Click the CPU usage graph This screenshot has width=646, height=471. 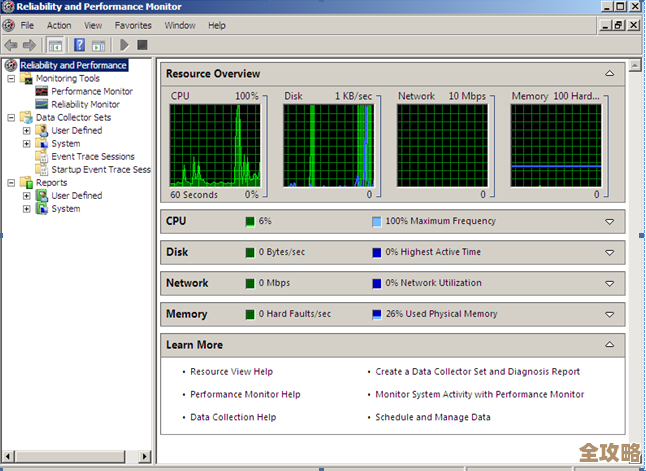[215, 145]
